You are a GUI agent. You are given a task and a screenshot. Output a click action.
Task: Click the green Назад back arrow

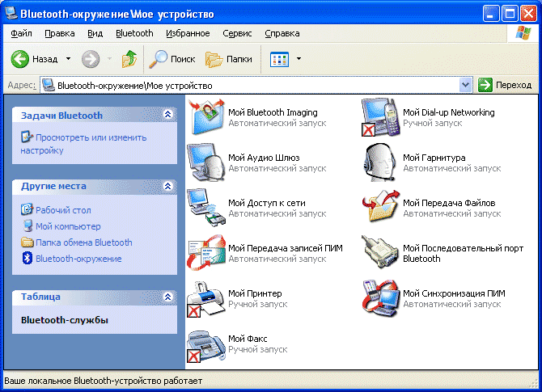pyautogui.click(x=19, y=59)
